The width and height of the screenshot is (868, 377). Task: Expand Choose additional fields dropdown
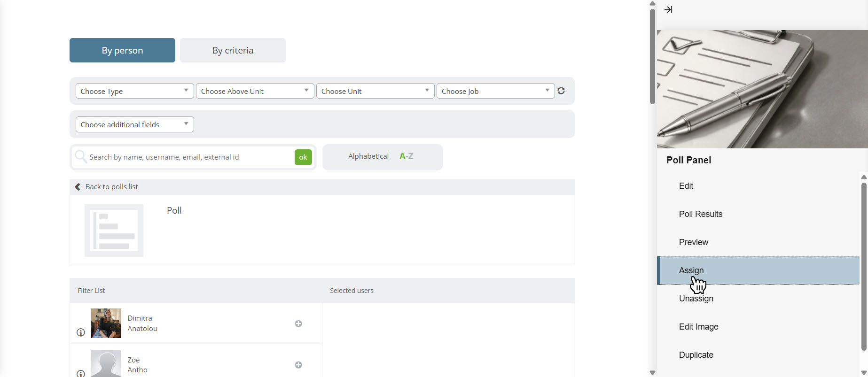pos(134,124)
